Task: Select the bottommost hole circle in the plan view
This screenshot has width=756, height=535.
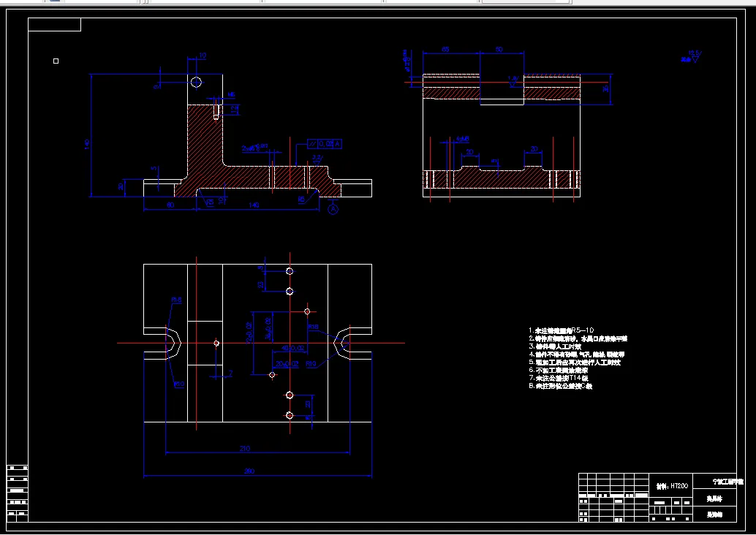Action: point(290,415)
